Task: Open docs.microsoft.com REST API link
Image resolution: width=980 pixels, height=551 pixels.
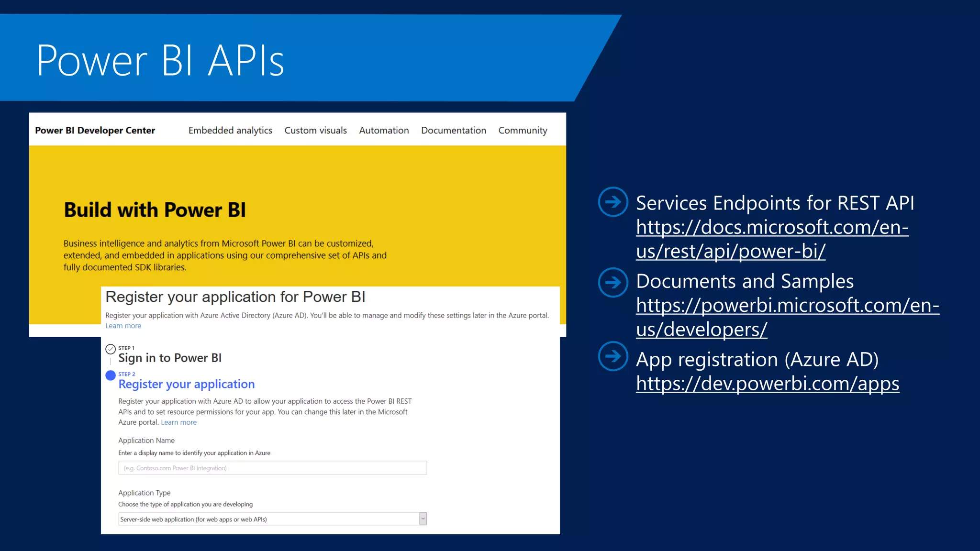Action: pos(772,228)
